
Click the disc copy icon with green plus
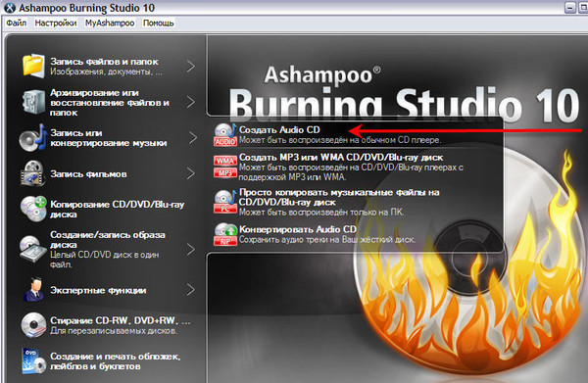click(x=33, y=209)
